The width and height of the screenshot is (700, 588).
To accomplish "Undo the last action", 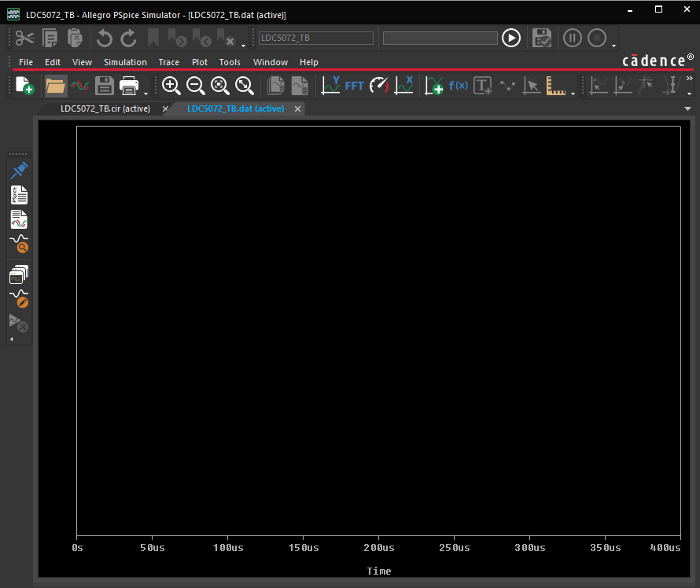I will coord(104,37).
